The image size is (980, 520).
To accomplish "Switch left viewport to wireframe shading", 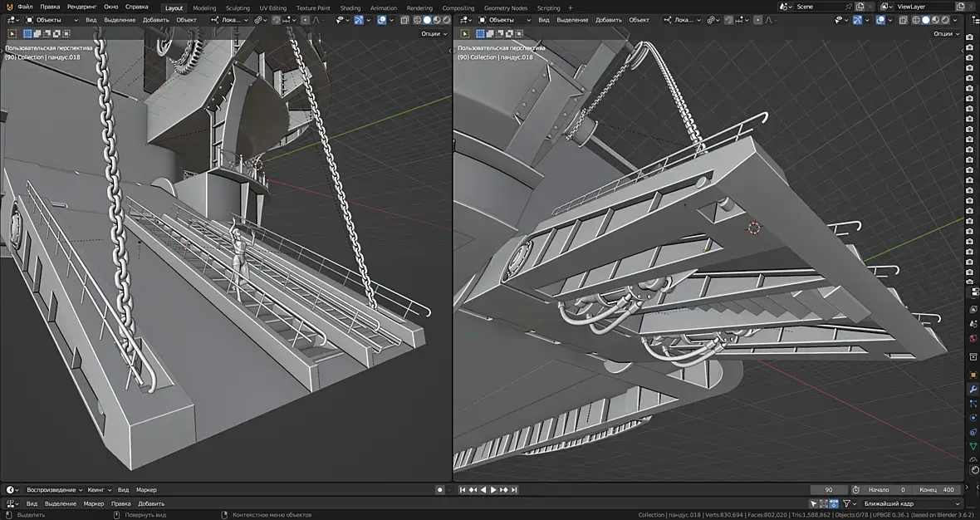I will 418,20.
